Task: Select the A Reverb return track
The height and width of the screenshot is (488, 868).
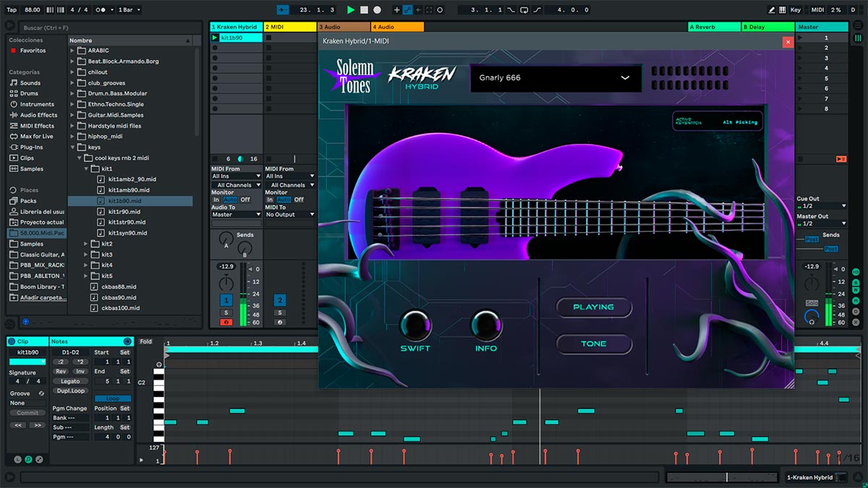Action: [713, 27]
